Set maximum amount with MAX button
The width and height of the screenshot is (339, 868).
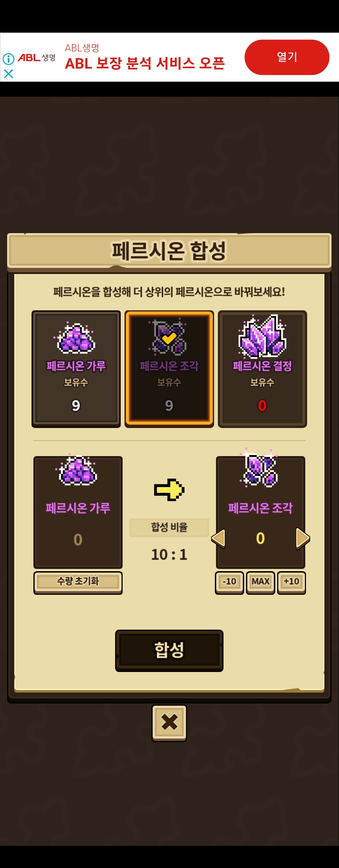click(x=261, y=582)
